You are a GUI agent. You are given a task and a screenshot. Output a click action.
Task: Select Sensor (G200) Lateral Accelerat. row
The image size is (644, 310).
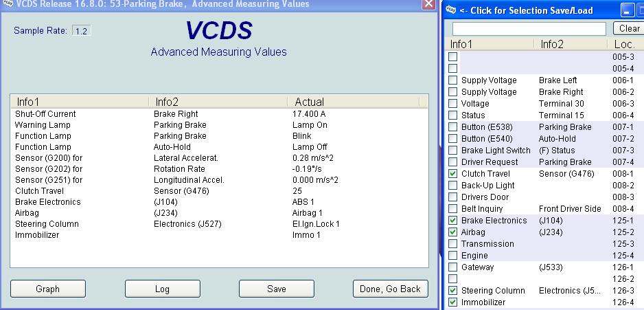(219, 158)
